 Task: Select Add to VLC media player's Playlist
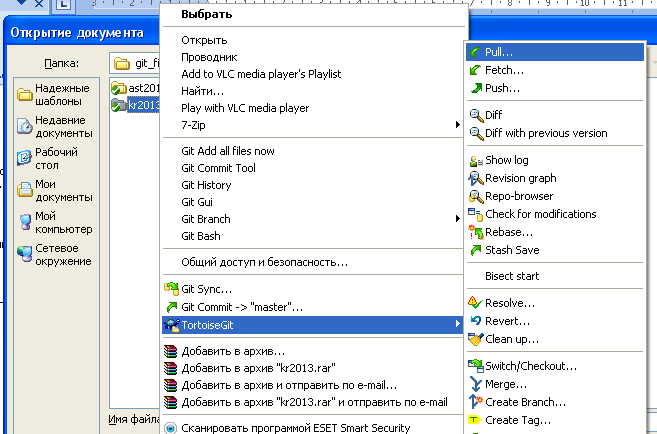tap(313, 74)
